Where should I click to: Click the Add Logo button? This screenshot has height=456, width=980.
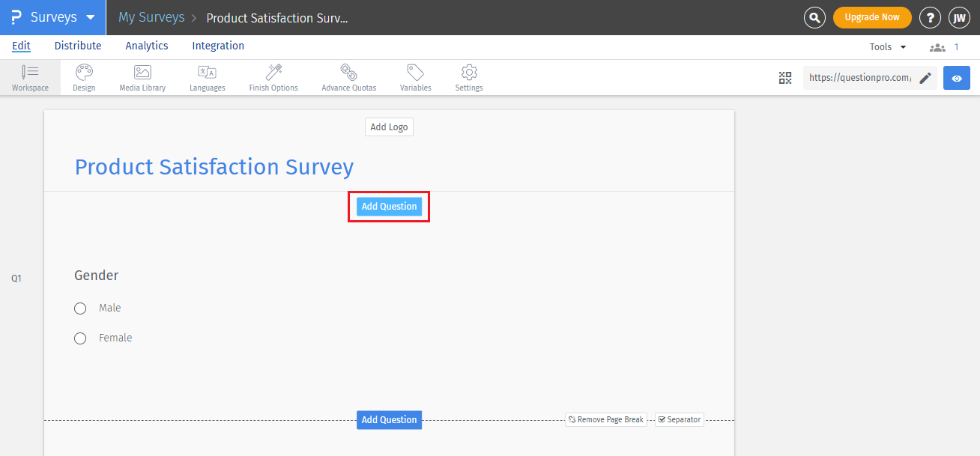[389, 127]
